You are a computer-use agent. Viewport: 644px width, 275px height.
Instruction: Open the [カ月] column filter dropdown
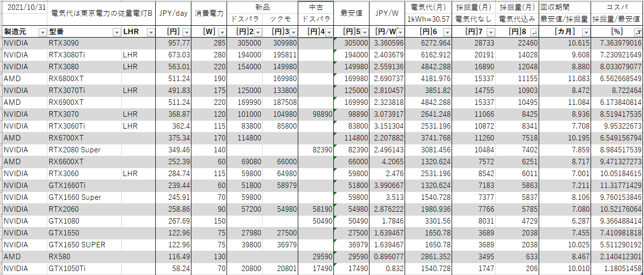[586, 32]
